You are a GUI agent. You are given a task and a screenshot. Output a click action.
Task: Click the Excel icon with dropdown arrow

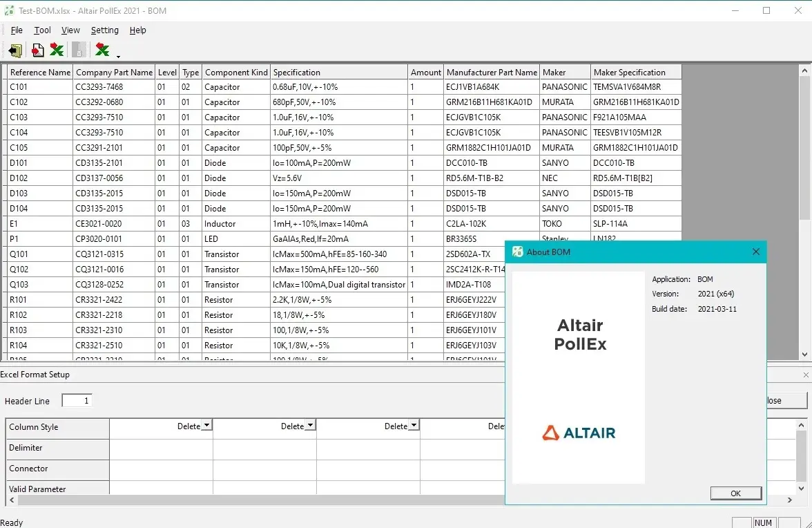[x=102, y=50]
